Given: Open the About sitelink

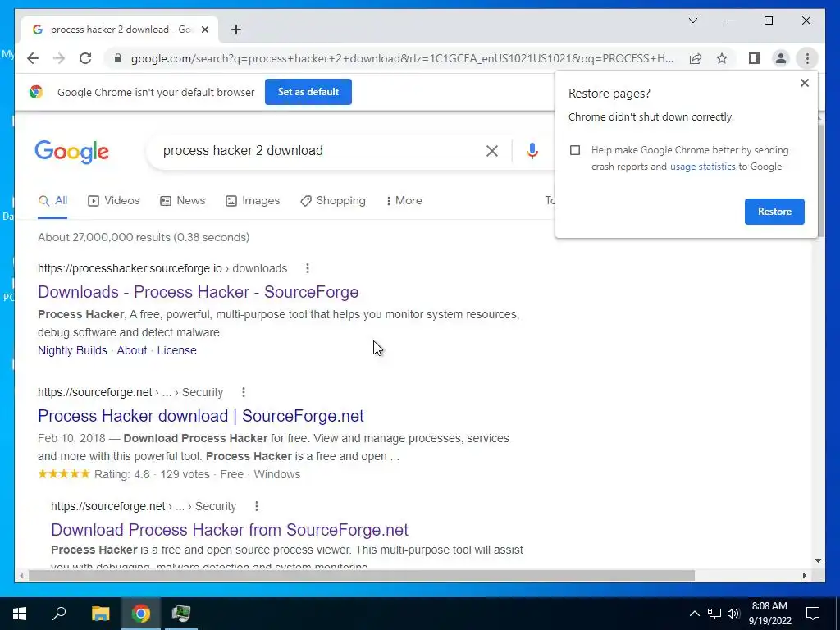Looking at the screenshot, I should tap(132, 350).
